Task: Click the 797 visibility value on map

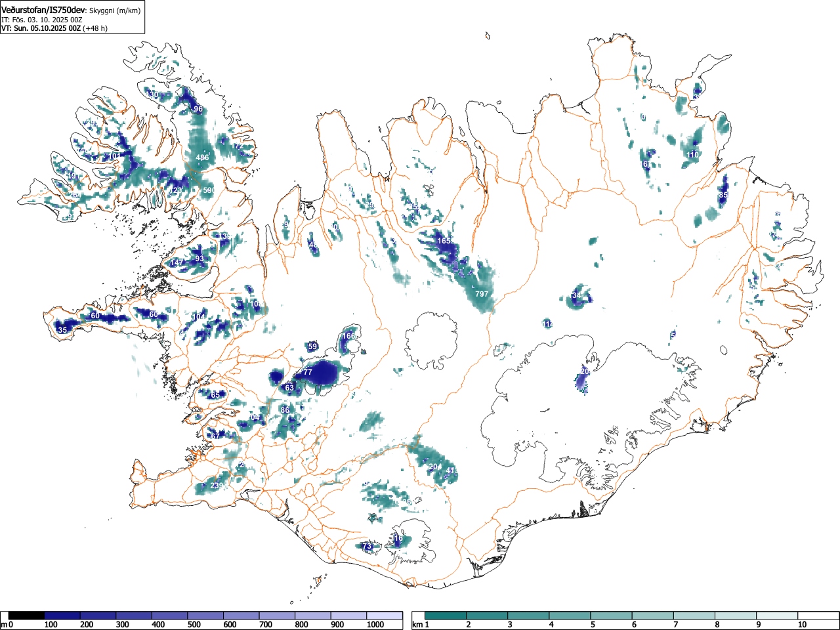Action: click(482, 294)
